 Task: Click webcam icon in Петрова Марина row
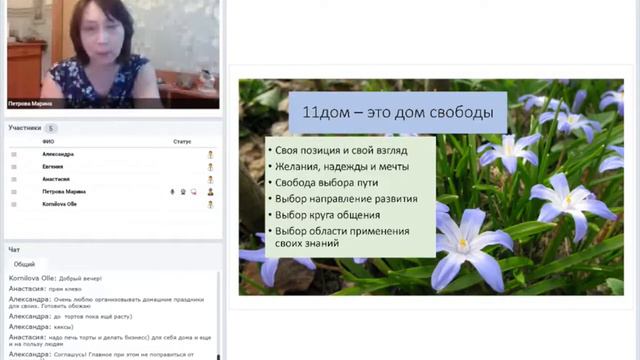tap(183, 192)
